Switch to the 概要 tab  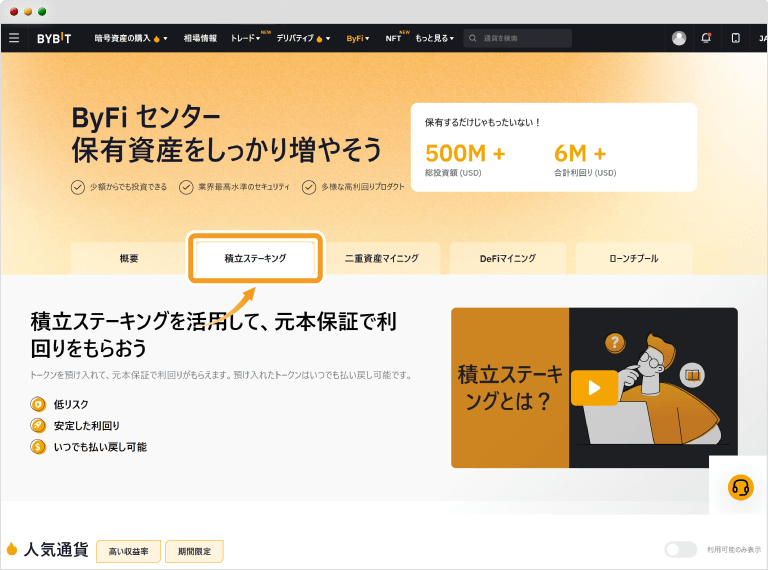click(x=129, y=259)
